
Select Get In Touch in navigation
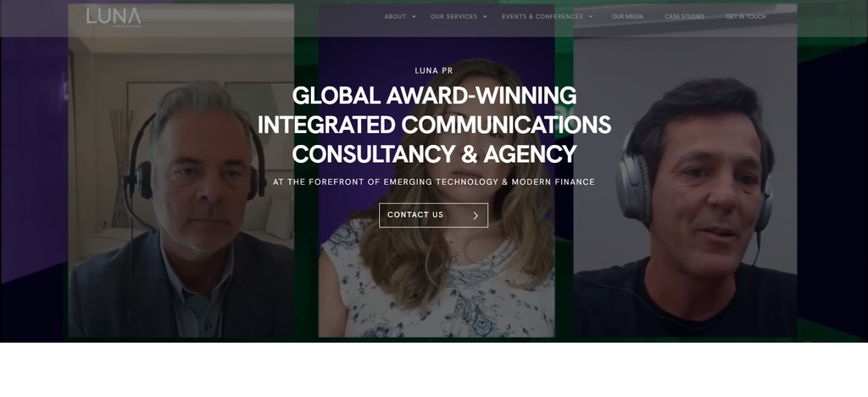click(x=746, y=17)
